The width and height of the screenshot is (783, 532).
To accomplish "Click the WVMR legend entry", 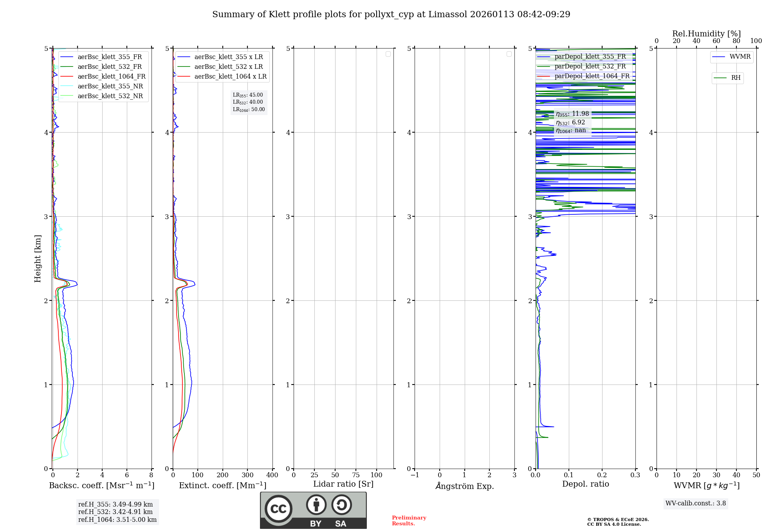I will (740, 57).
